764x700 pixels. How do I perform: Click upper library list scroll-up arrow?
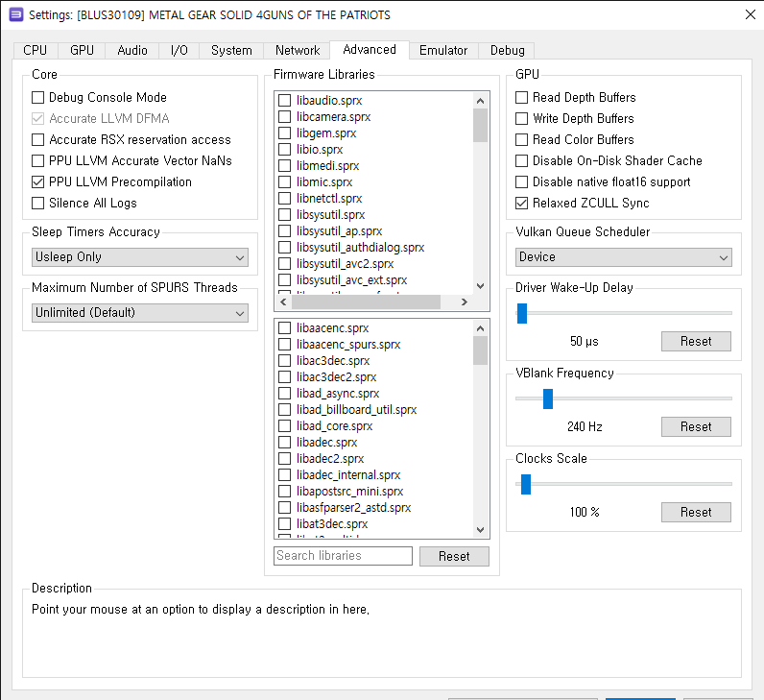pos(480,101)
